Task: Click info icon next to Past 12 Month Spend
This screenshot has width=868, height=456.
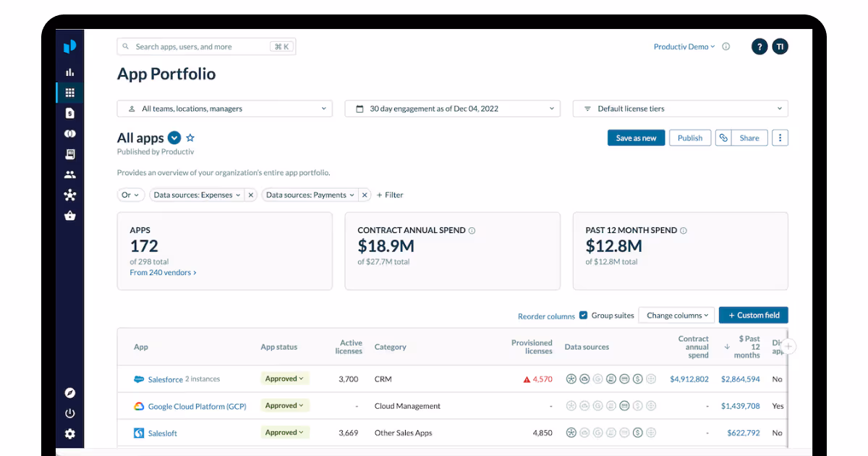Action: pyautogui.click(x=683, y=230)
